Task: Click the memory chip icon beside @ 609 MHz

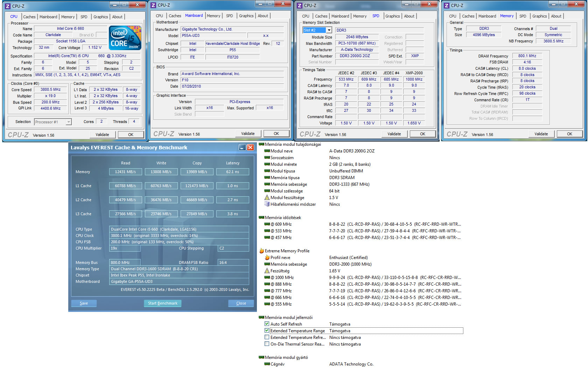Action: click(267, 224)
